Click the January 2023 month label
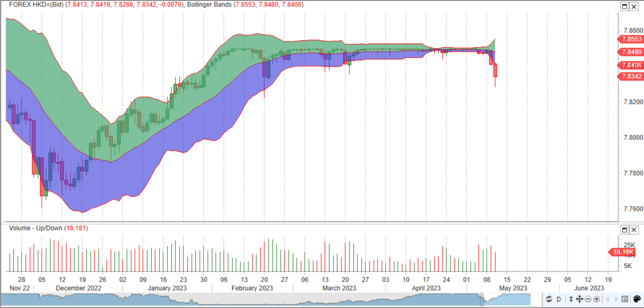 coord(167,288)
